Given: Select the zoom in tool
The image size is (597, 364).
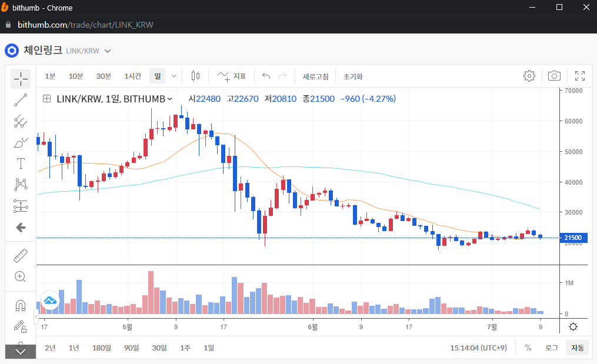Looking at the screenshot, I should point(21,277).
